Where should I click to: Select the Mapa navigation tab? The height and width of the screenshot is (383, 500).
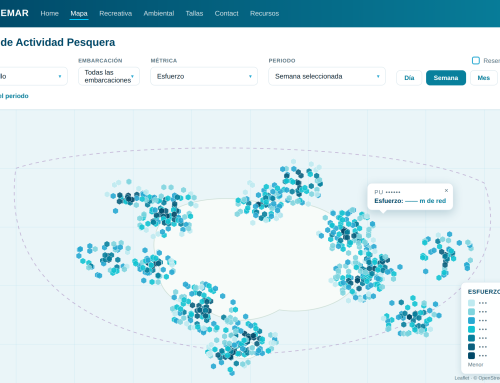(79, 13)
